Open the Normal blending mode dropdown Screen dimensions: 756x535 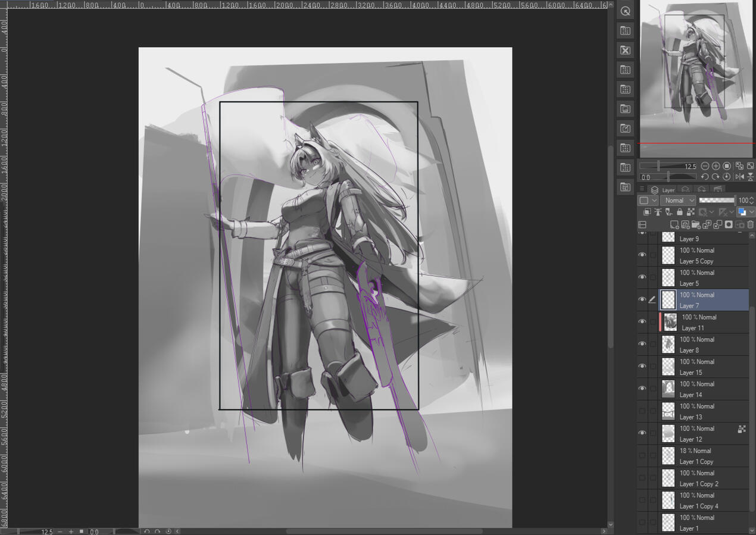(x=678, y=201)
